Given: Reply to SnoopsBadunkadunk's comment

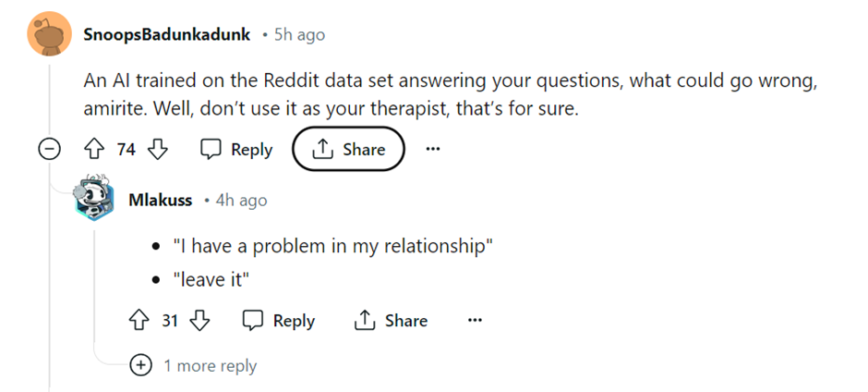Looking at the screenshot, I should (x=237, y=150).
